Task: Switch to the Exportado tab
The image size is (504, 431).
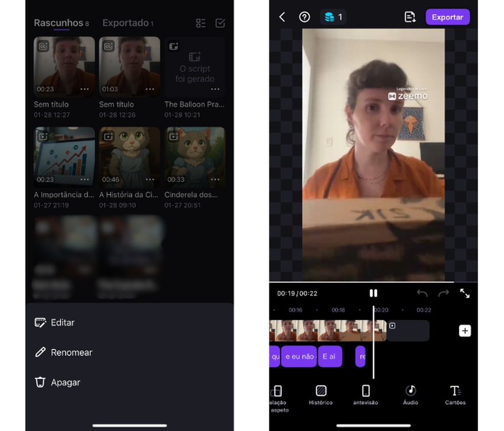Action: pyautogui.click(x=128, y=23)
